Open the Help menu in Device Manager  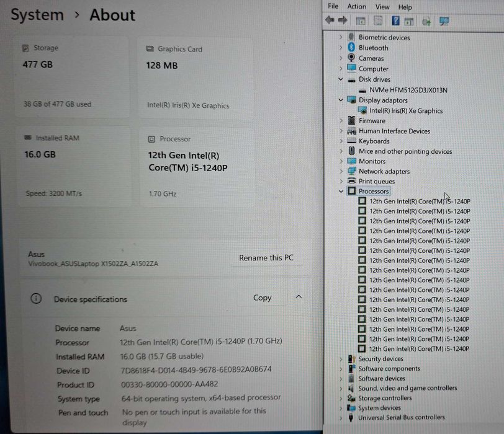405,7
